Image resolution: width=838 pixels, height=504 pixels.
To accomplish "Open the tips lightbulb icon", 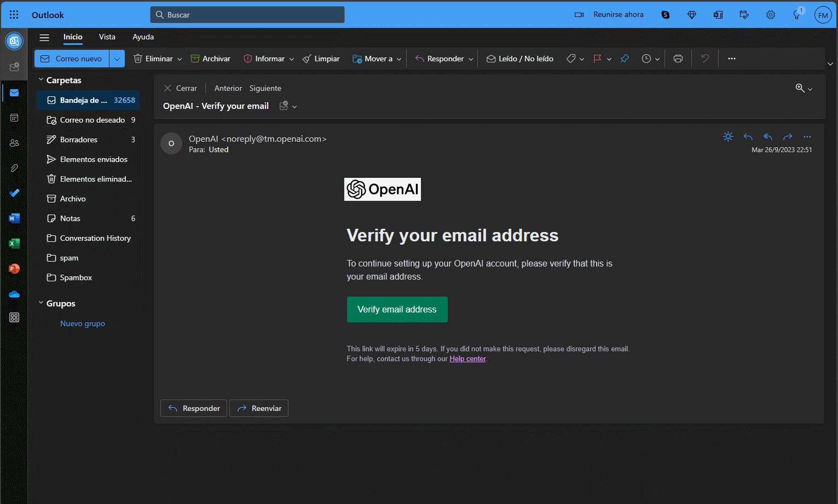I will pyautogui.click(x=797, y=14).
